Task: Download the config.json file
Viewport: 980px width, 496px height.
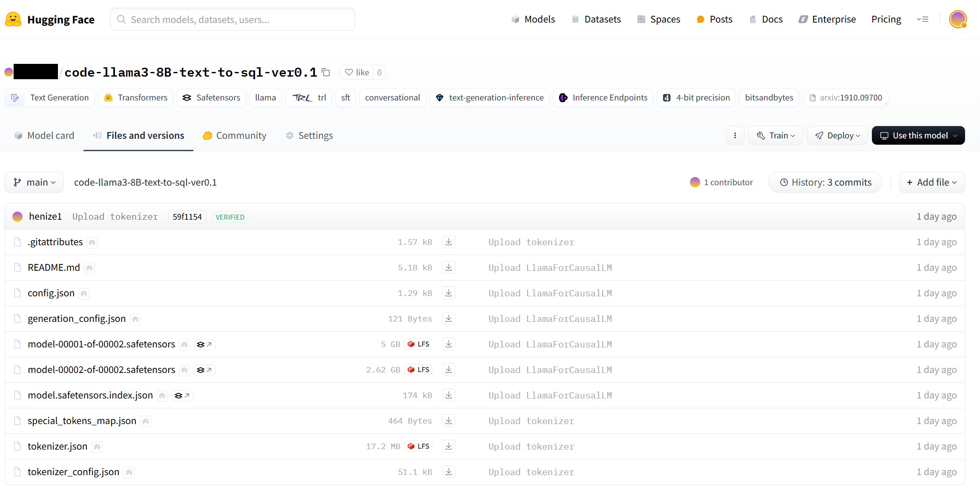Action: [448, 293]
